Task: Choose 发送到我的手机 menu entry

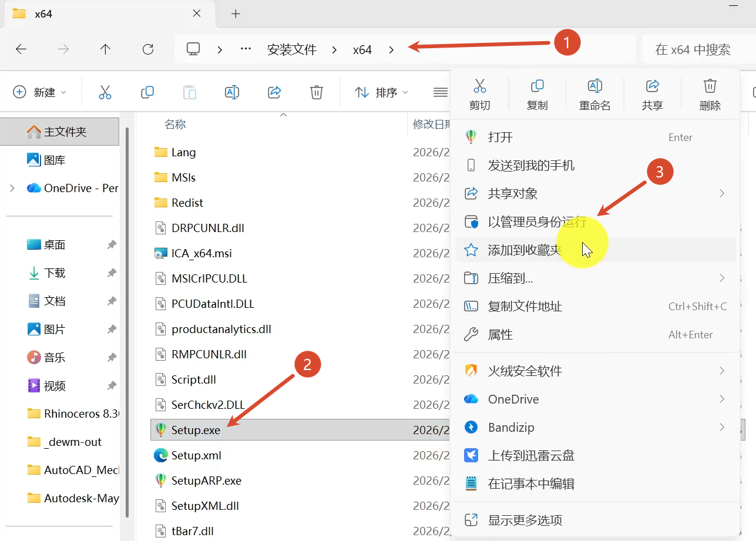Action: coord(594,166)
